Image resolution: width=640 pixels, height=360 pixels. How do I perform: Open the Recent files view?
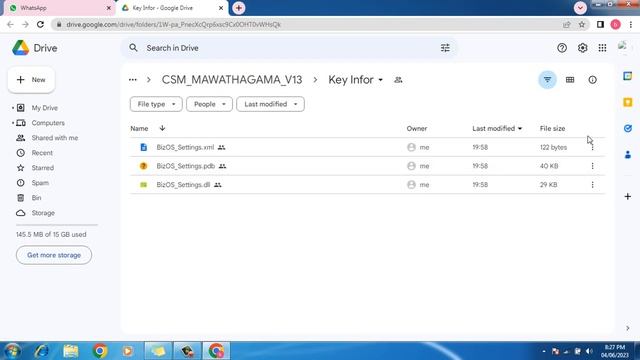[42, 153]
